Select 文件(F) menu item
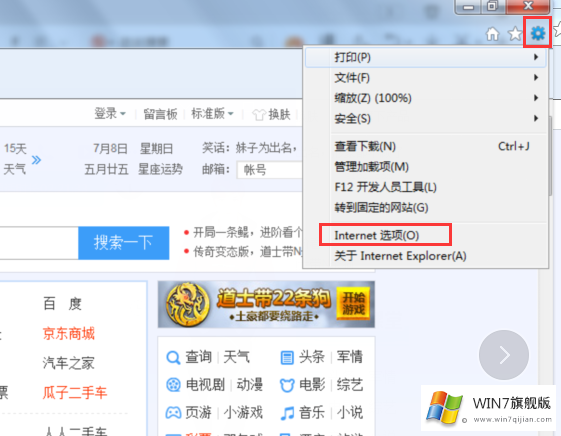 pyautogui.click(x=425, y=78)
